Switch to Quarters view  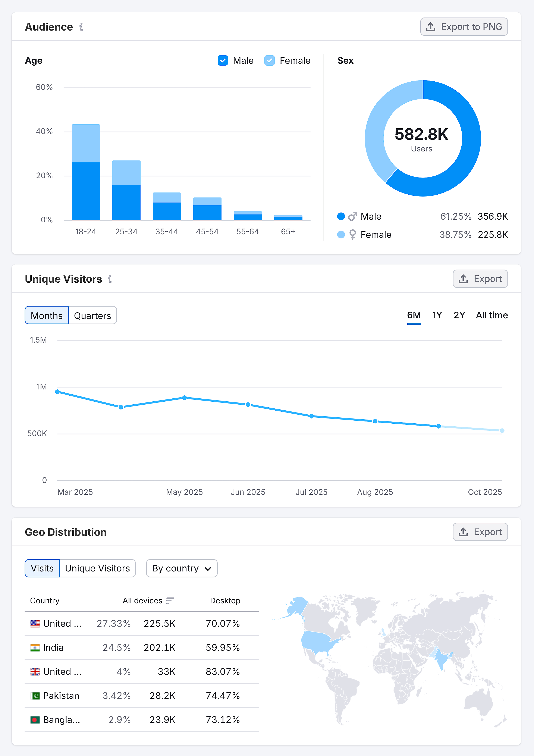coord(92,315)
